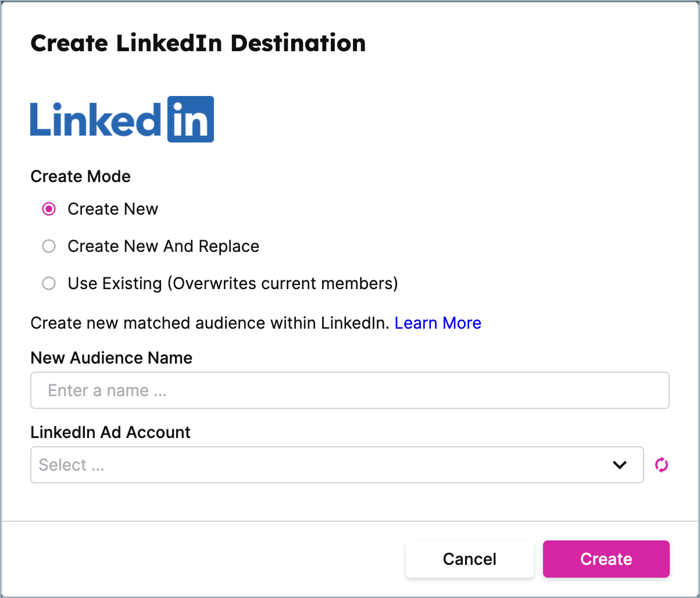Open the Learn More link
Viewport: 700px width, 598px height.
438,323
